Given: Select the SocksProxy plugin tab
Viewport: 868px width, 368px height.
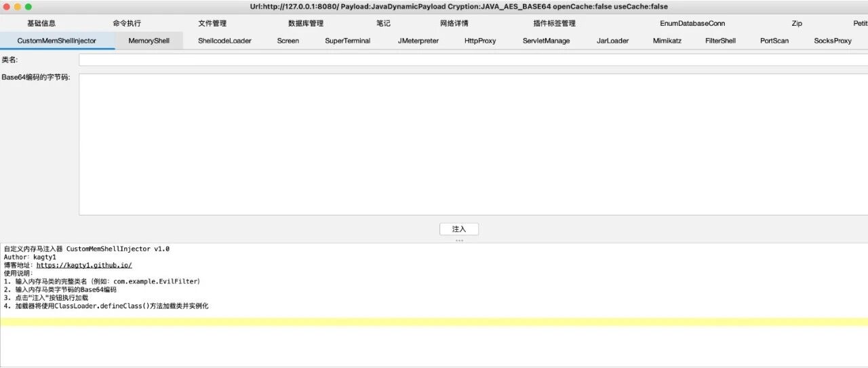Looking at the screenshot, I should point(833,41).
